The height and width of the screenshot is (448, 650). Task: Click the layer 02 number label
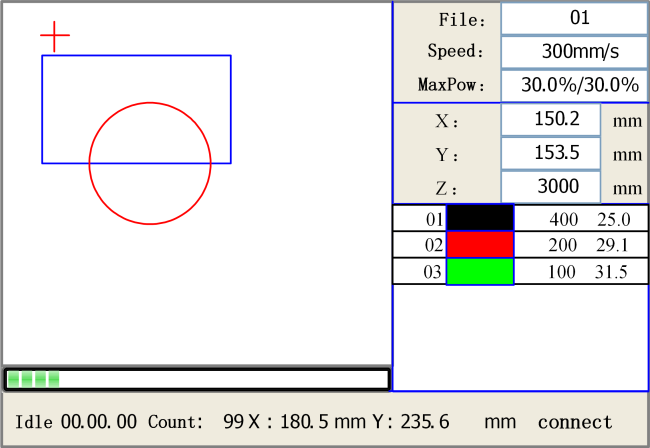[x=433, y=245]
